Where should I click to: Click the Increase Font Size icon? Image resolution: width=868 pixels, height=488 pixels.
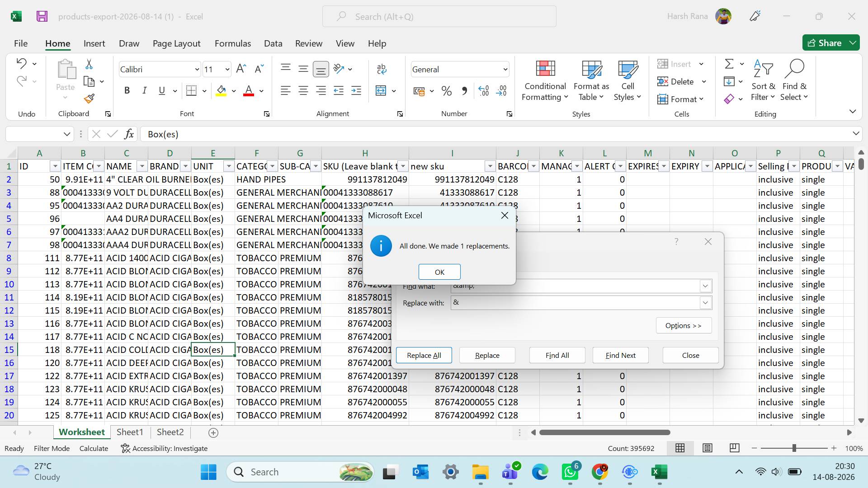(241, 69)
